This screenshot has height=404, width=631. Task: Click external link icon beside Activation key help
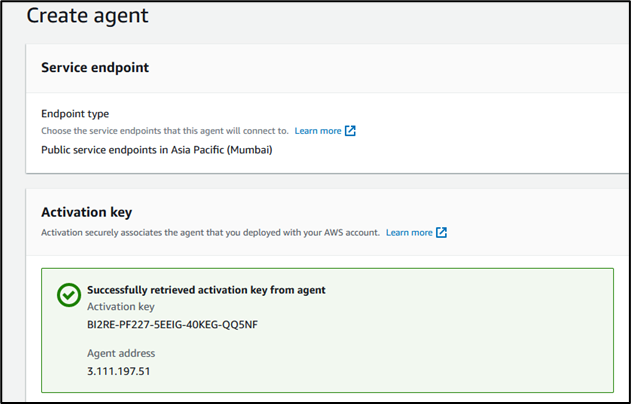point(441,233)
